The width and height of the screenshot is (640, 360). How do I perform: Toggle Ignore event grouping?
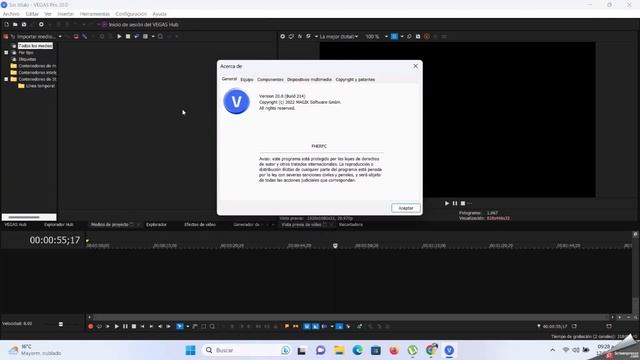click(x=348, y=327)
